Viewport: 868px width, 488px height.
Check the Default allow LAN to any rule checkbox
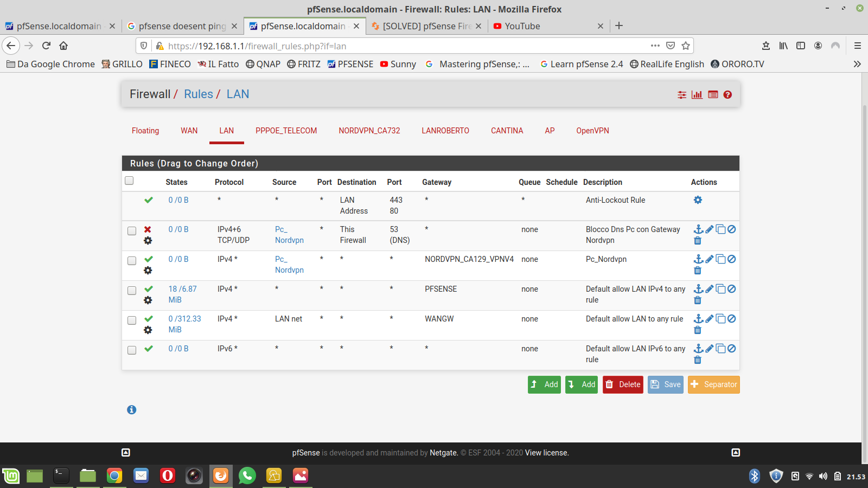pyautogui.click(x=132, y=320)
